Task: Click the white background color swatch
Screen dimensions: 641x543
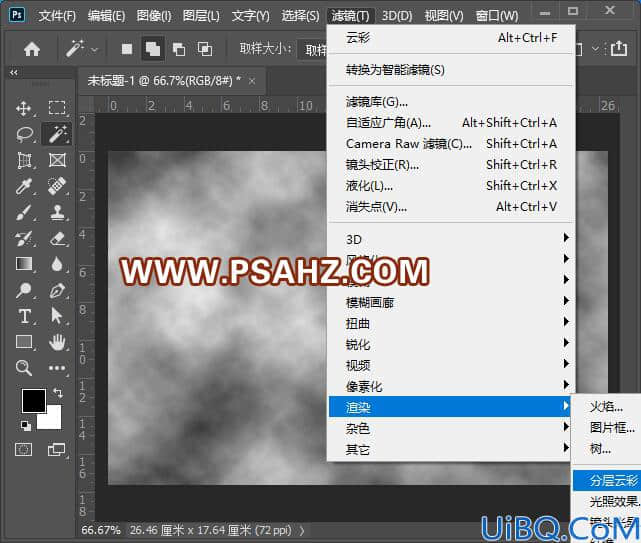Action: 54,421
